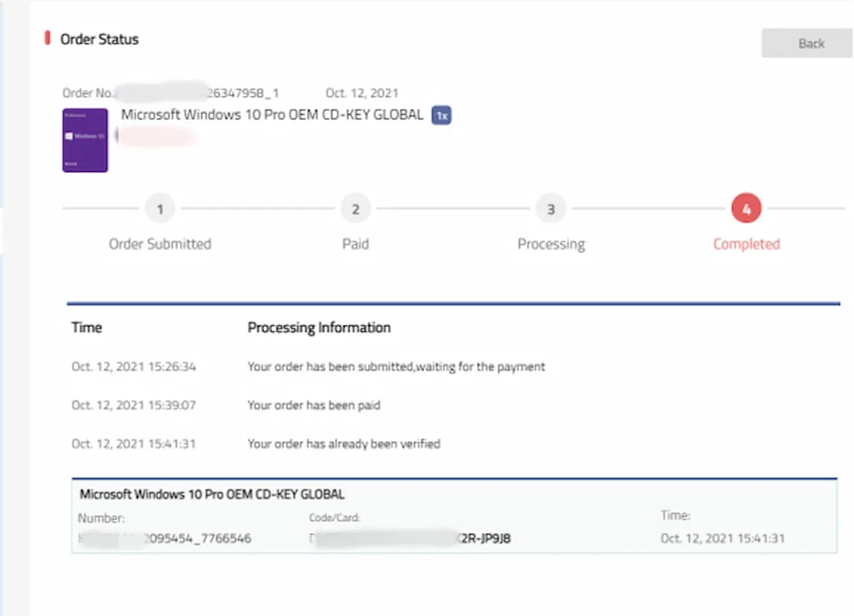The width and height of the screenshot is (854, 616).
Task: Click the blue 1x quantity badge
Action: [x=441, y=115]
